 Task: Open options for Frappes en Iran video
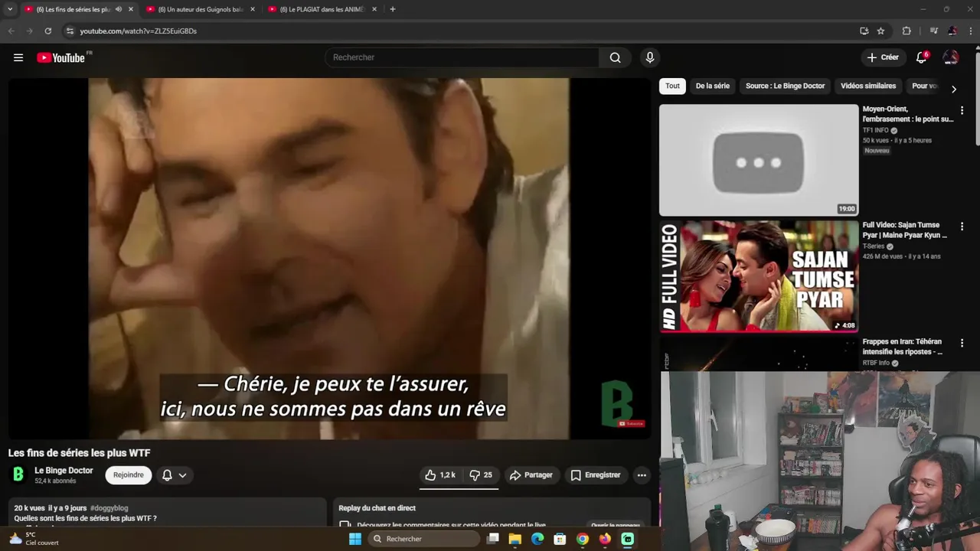click(962, 343)
